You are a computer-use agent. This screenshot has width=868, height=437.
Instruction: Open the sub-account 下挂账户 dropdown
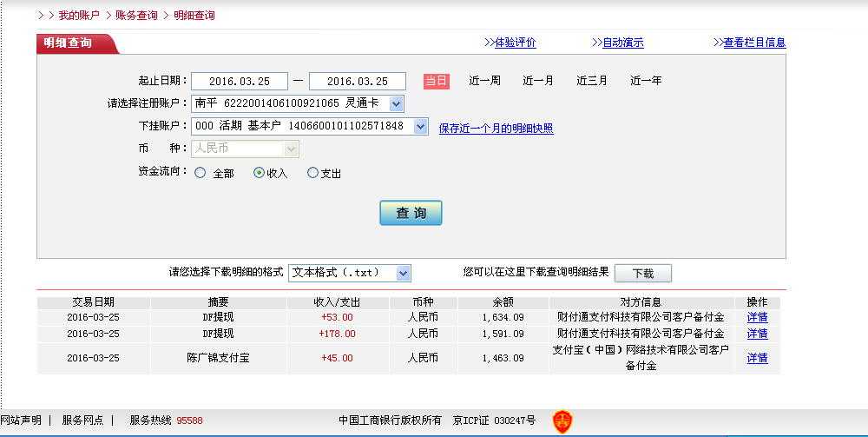click(420, 127)
